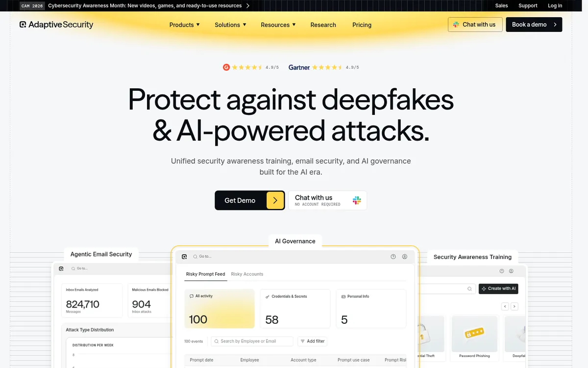This screenshot has width=588, height=368.
Task: Click previous arrow in training carousel
Action: 505,306
